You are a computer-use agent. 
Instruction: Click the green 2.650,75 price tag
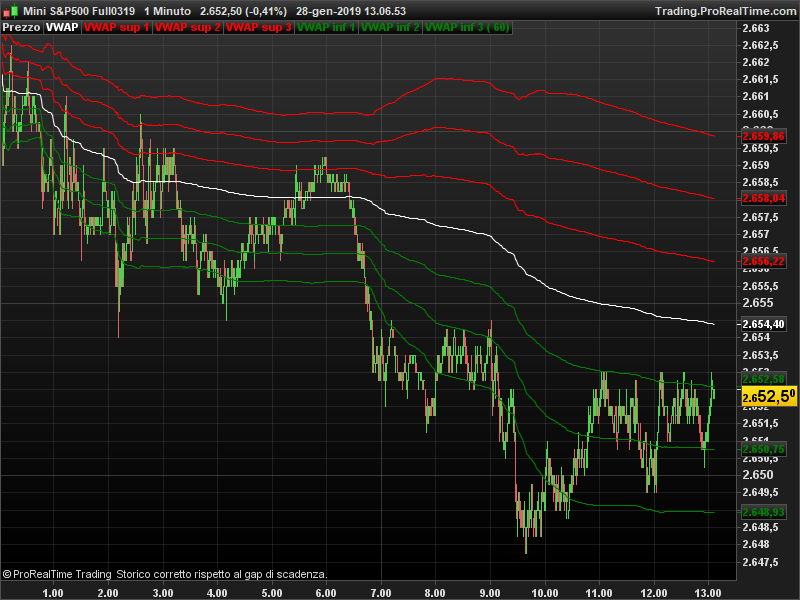coord(763,449)
